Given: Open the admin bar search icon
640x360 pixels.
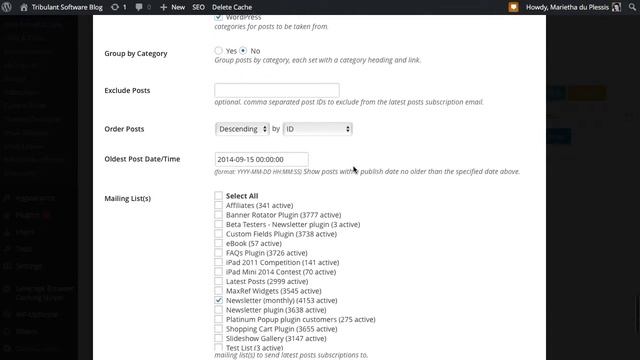Looking at the screenshot, I should click(x=632, y=7).
